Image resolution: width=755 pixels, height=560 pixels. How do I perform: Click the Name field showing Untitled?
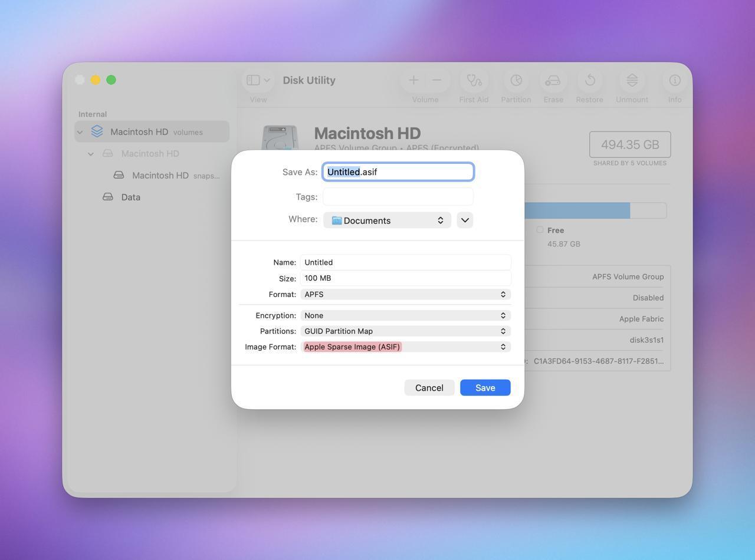[x=405, y=262]
